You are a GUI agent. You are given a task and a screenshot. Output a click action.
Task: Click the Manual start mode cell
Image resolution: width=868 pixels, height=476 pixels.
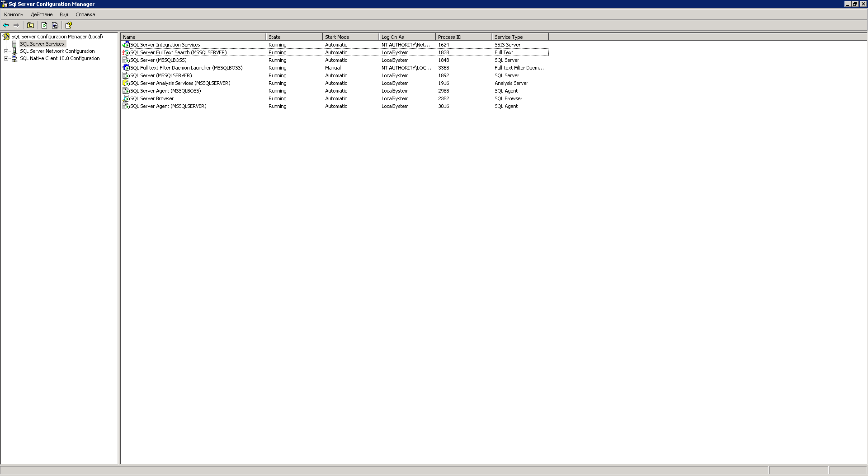click(x=333, y=68)
